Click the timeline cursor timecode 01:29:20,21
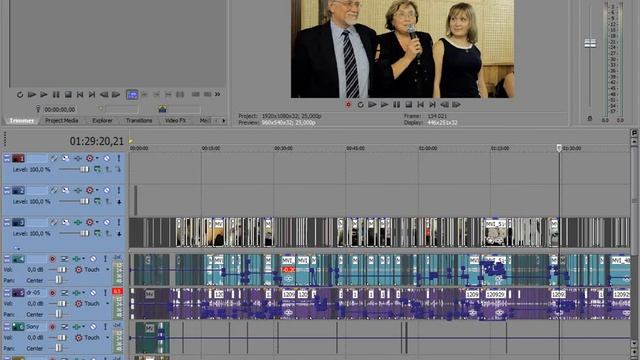 coord(96,141)
